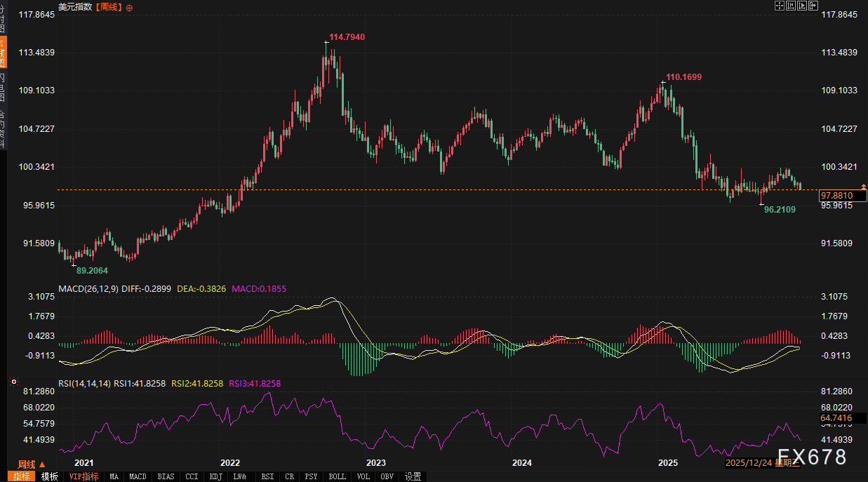Viewport: 868px width, 482px height.
Task: Toggle the KDJ indicator
Action: click(x=215, y=476)
